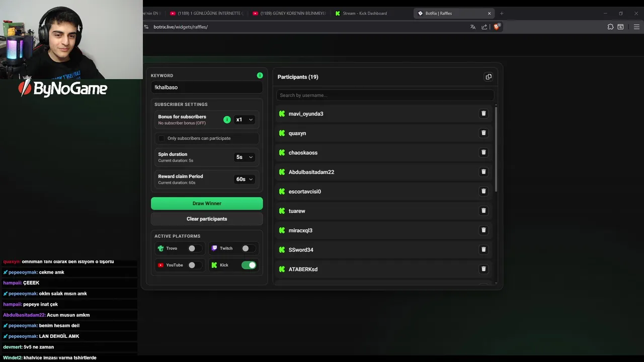
Task: Click the green keyword info icon
Action: (260, 75)
